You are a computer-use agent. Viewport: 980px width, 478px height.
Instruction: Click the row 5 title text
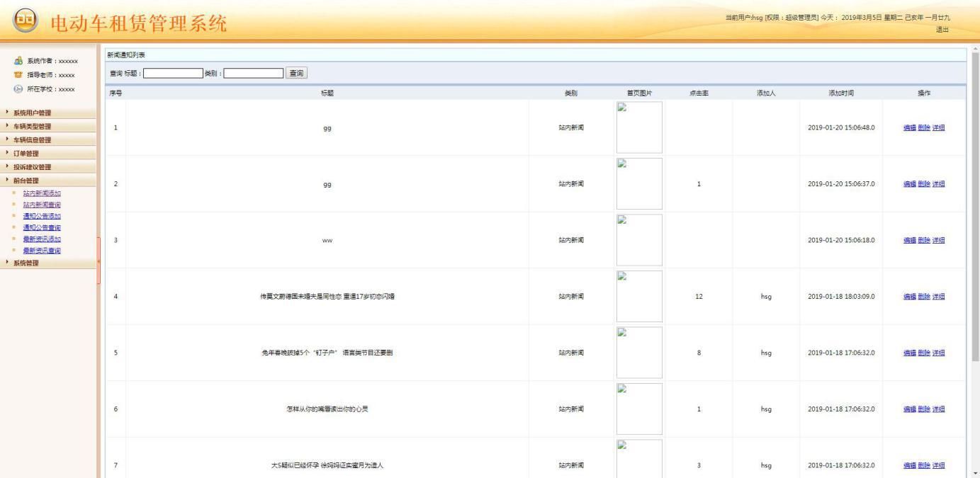(327, 353)
